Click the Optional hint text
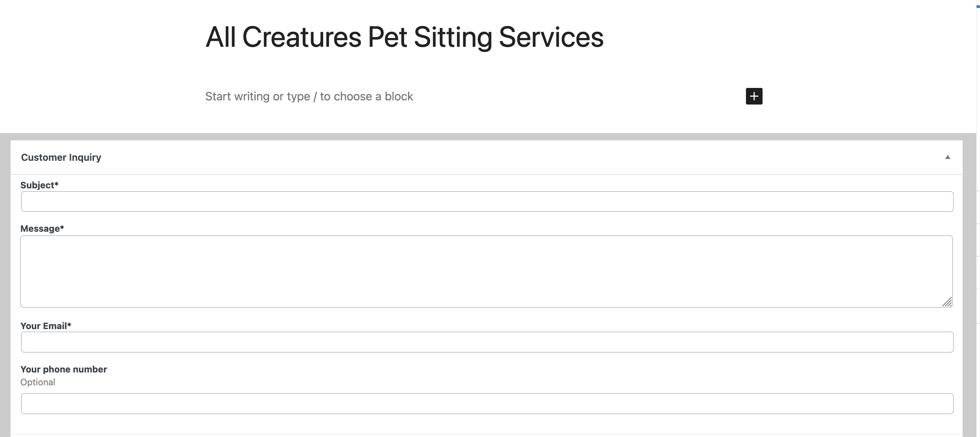Viewport: 980px width, 437px height. coord(38,382)
